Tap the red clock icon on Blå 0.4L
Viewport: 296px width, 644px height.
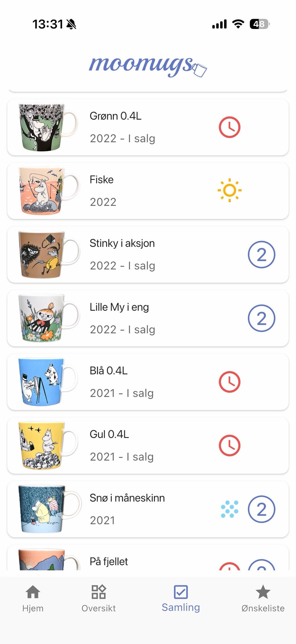coord(229,382)
